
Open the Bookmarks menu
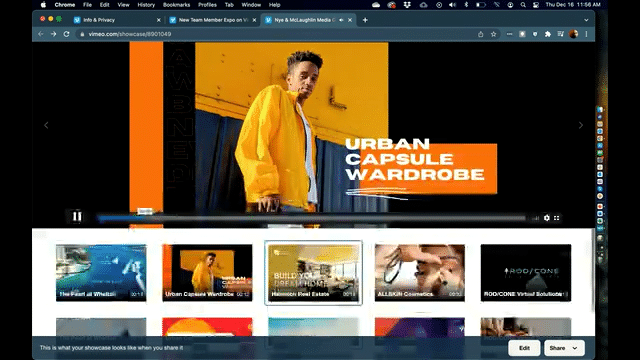pos(176,5)
